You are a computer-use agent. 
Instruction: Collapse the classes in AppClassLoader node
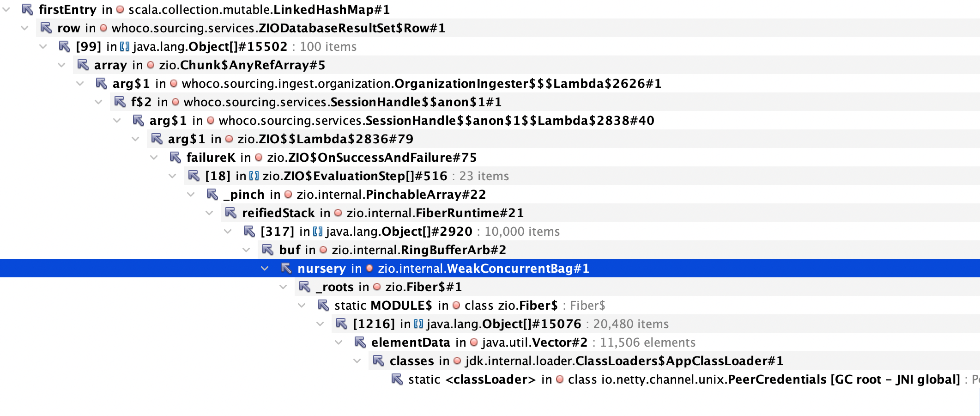356,361
